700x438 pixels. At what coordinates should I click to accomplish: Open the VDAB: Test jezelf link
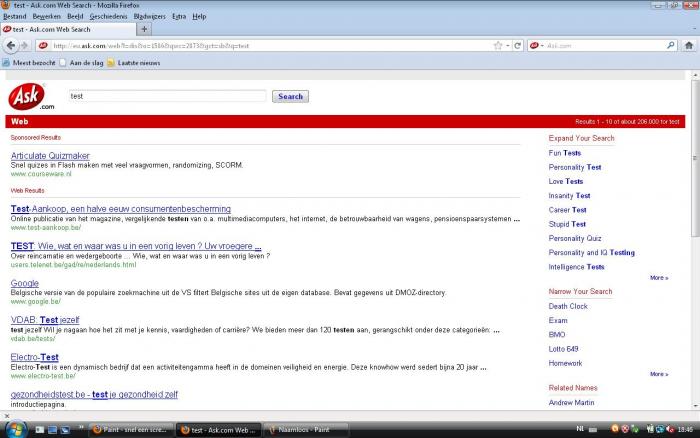click(45, 320)
